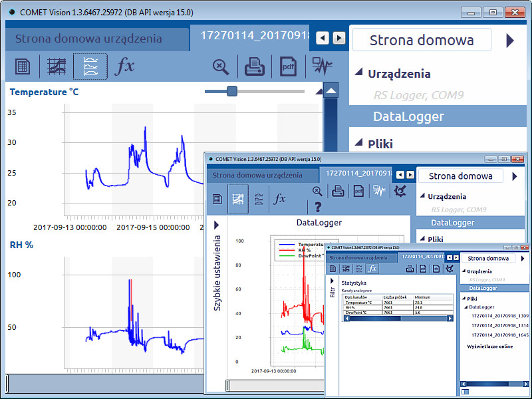Select DataLogger device in the largest window sidebar
Screen dimensions: 532x399
pos(438,116)
